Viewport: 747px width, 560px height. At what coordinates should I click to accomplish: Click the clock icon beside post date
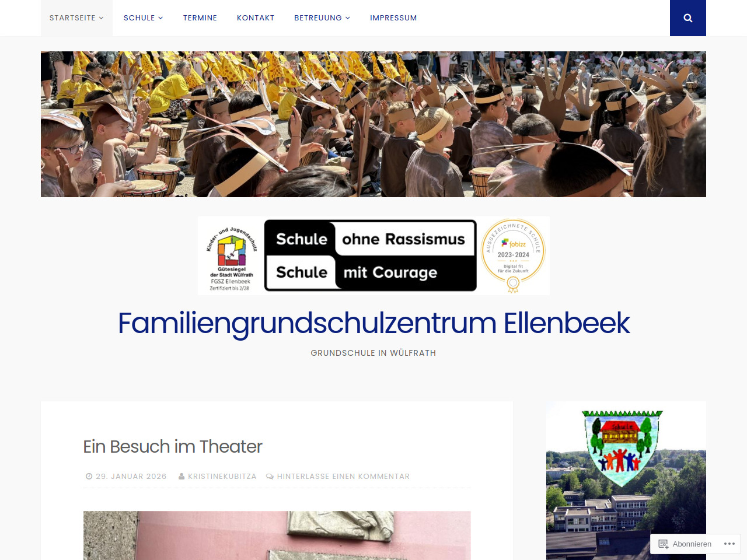(89, 477)
